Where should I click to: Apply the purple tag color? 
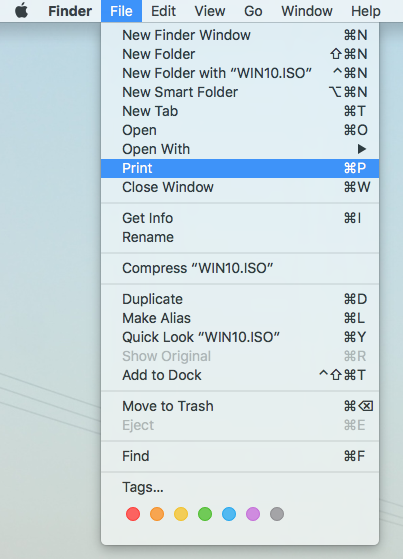pyautogui.click(x=253, y=514)
